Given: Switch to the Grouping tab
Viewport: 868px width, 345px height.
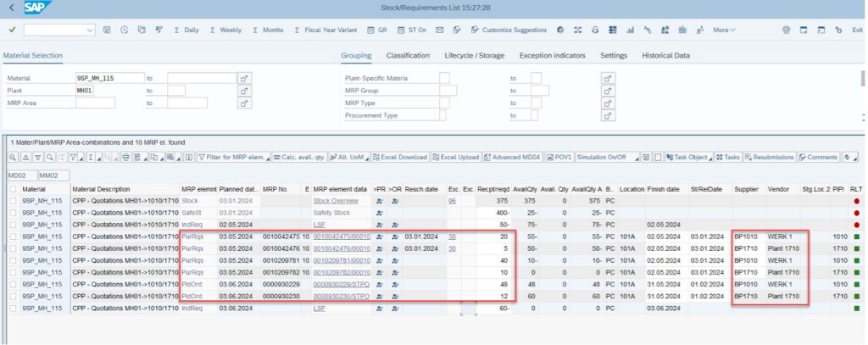Looking at the screenshot, I should coord(356,55).
